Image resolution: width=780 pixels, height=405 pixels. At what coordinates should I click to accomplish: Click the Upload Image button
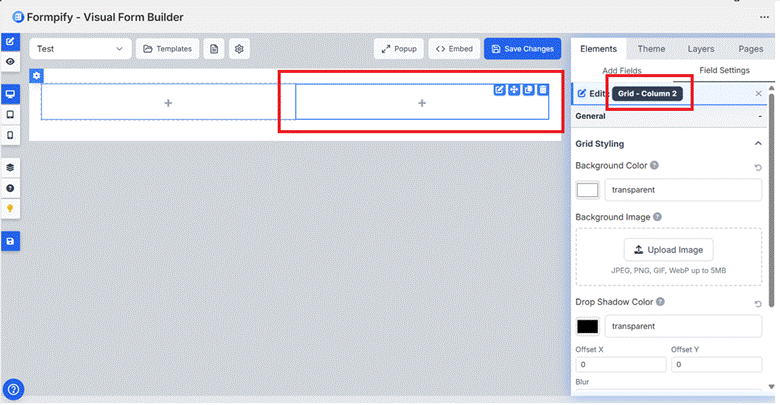668,249
